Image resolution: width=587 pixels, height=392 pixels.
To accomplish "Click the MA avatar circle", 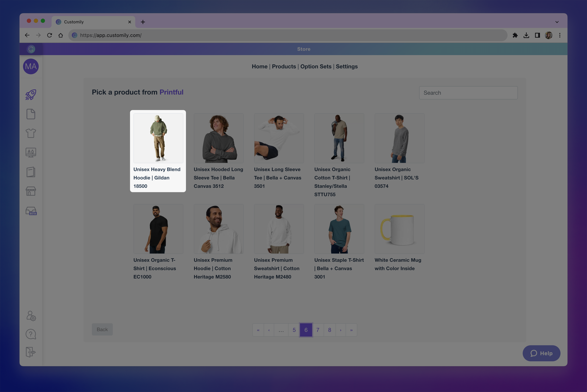I will (31, 66).
